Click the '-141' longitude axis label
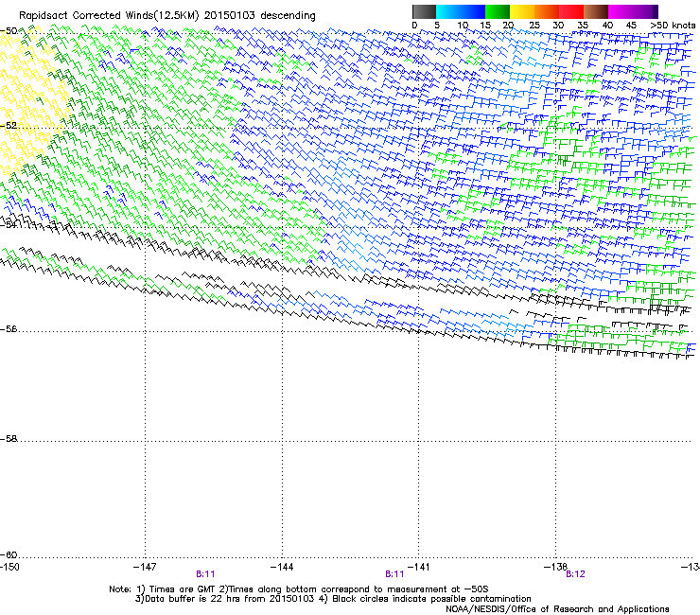 point(419,567)
